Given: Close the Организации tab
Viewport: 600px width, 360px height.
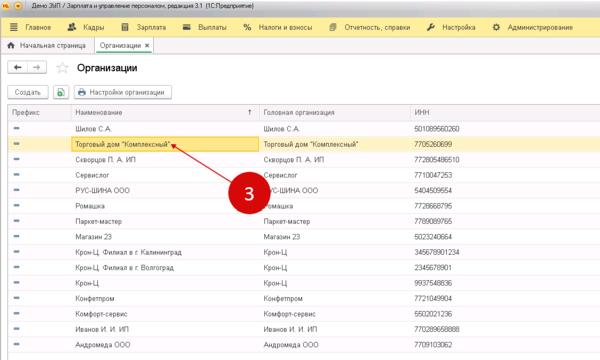Looking at the screenshot, I should (x=147, y=46).
